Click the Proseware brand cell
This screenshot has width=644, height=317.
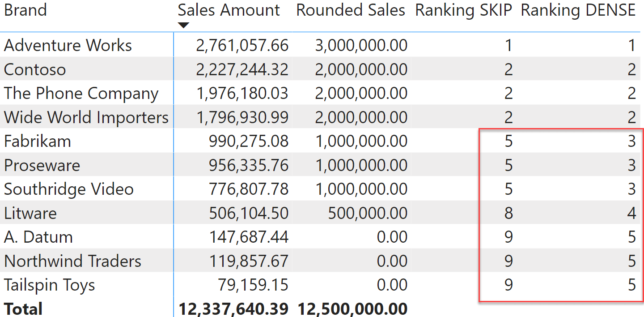42,165
